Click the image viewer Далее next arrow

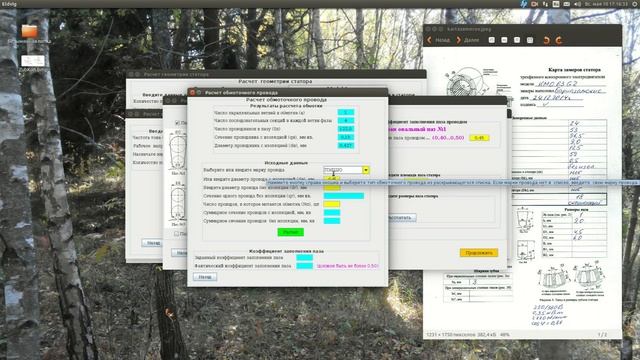click(x=467, y=40)
